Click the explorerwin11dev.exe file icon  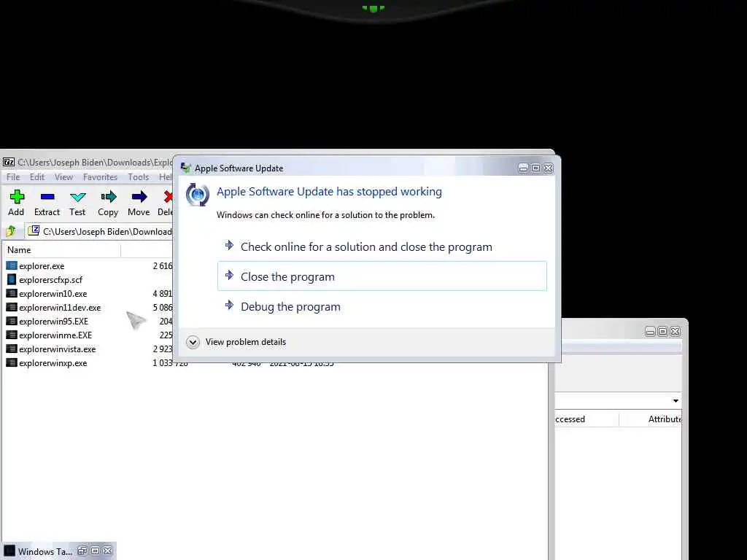point(12,307)
